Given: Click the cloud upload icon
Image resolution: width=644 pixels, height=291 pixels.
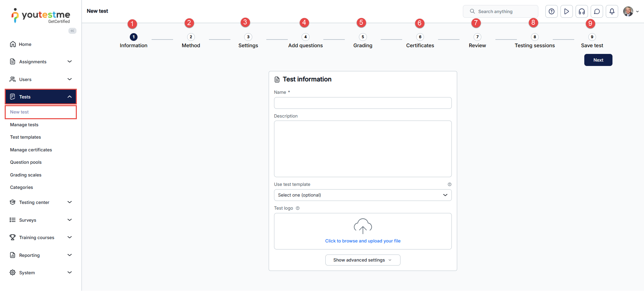Looking at the screenshot, I should [363, 226].
